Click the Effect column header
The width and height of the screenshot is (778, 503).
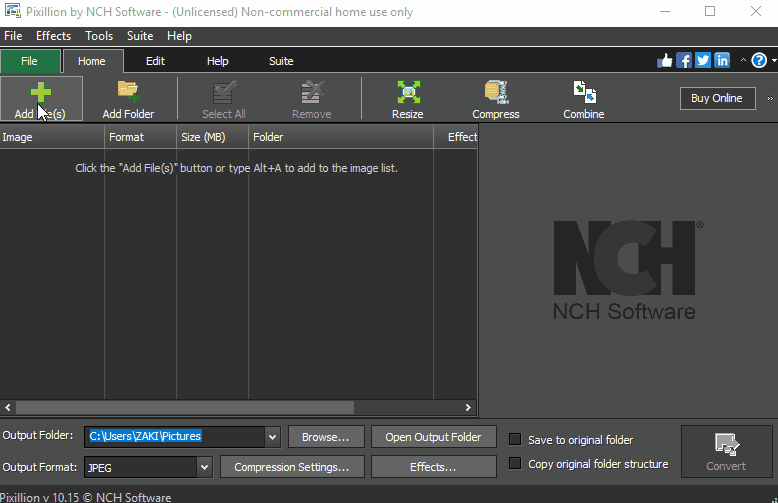(x=456, y=137)
